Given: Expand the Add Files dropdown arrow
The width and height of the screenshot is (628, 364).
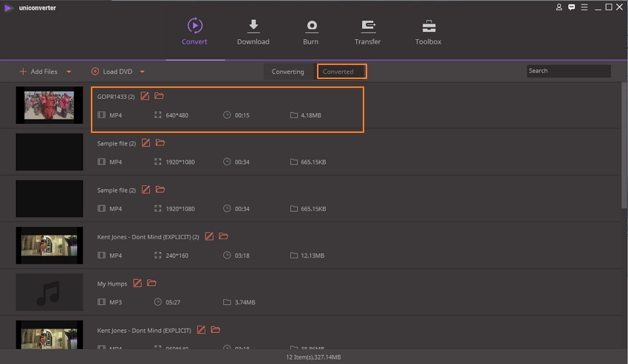Looking at the screenshot, I should pos(69,72).
